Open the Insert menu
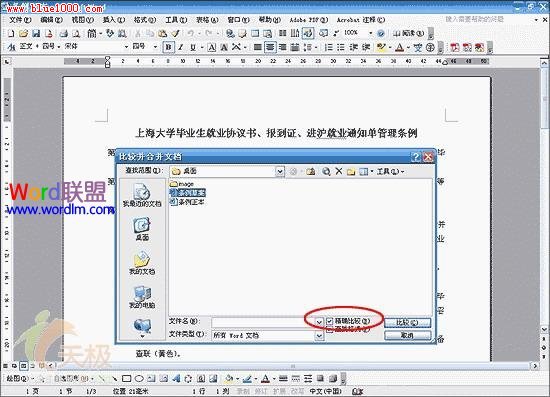This screenshot has width=550, height=397. coord(114,20)
